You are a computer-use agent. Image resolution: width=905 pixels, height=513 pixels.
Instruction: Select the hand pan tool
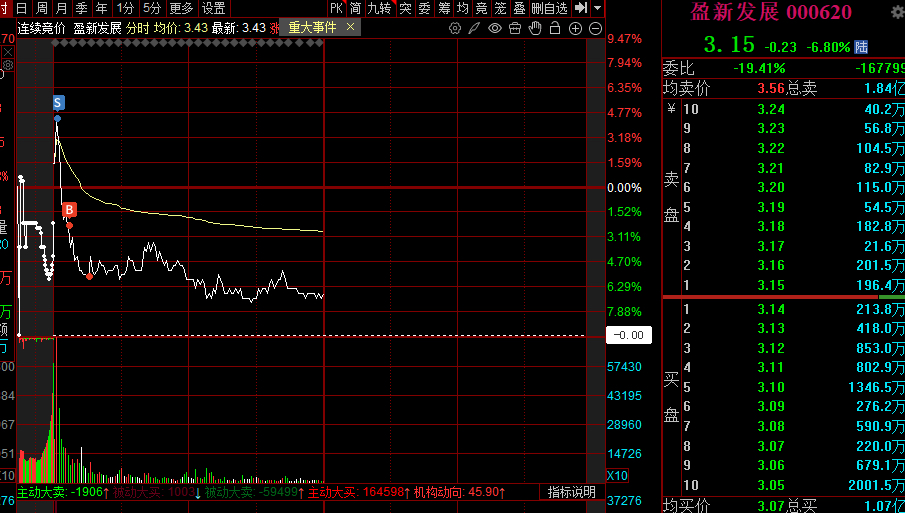coord(535,28)
